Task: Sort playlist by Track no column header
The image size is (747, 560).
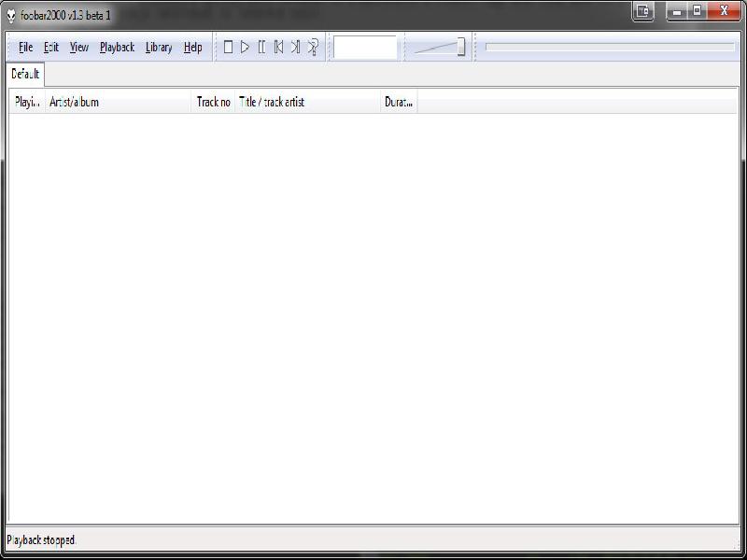Action: [x=213, y=102]
